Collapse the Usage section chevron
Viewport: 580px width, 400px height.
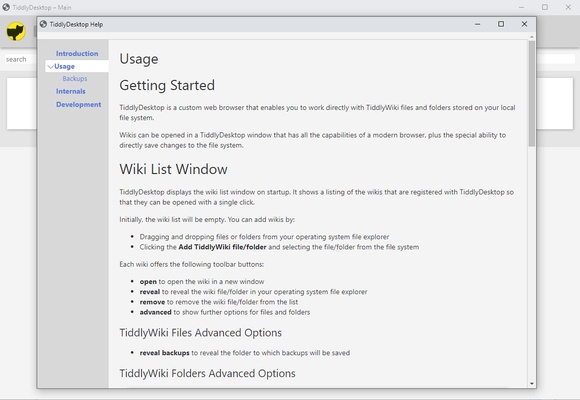(51, 67)
